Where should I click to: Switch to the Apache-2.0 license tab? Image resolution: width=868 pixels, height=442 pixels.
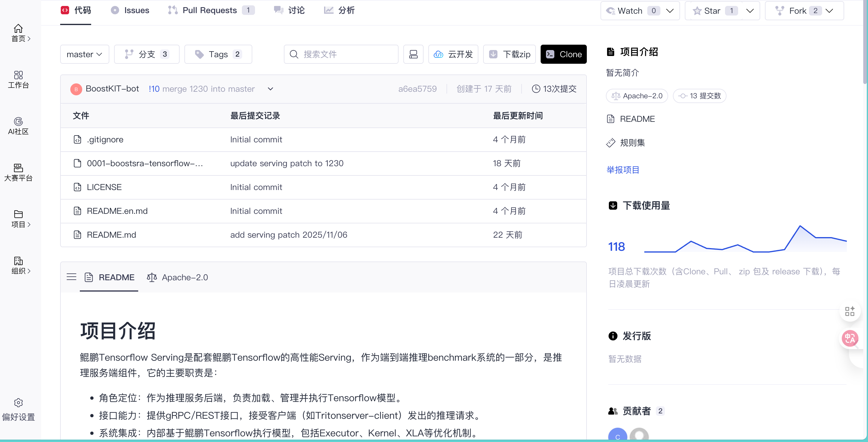click(178, 277)
